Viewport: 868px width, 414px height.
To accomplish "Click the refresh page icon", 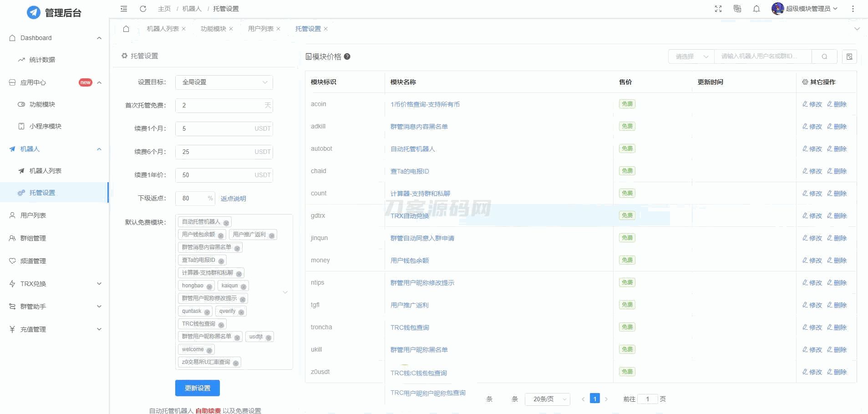I will (143, 9).
